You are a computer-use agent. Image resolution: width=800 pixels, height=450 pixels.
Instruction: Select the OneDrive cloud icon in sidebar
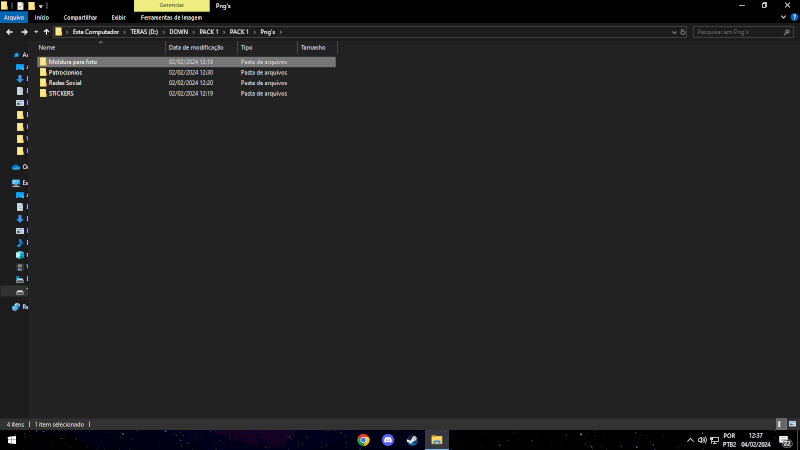[16, 167]
